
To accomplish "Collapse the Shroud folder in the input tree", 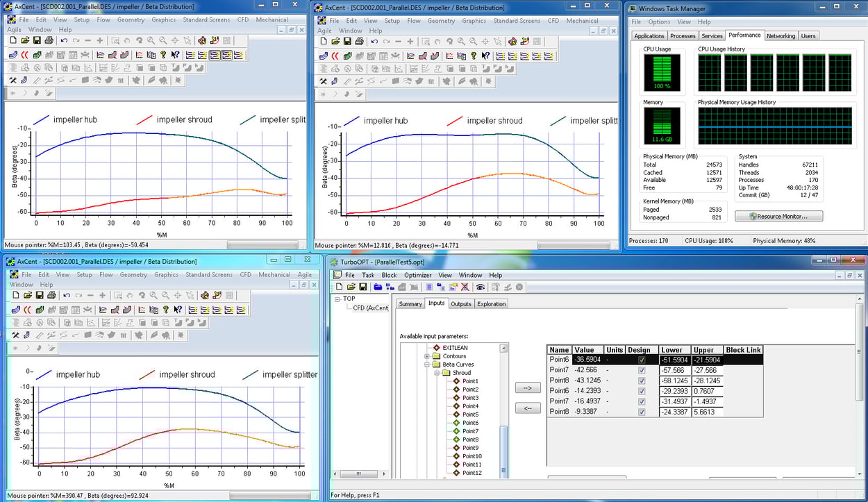I will (x=438, y=373).
